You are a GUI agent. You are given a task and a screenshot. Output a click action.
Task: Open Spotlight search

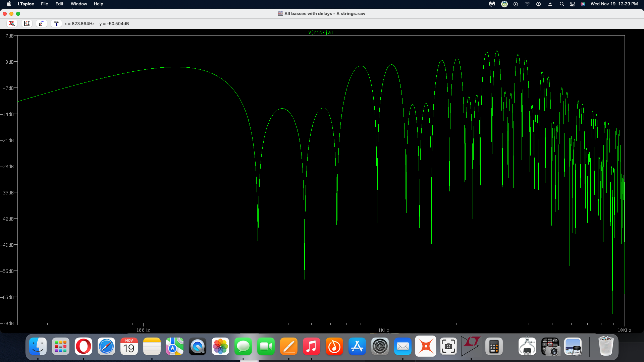point(562,4)
